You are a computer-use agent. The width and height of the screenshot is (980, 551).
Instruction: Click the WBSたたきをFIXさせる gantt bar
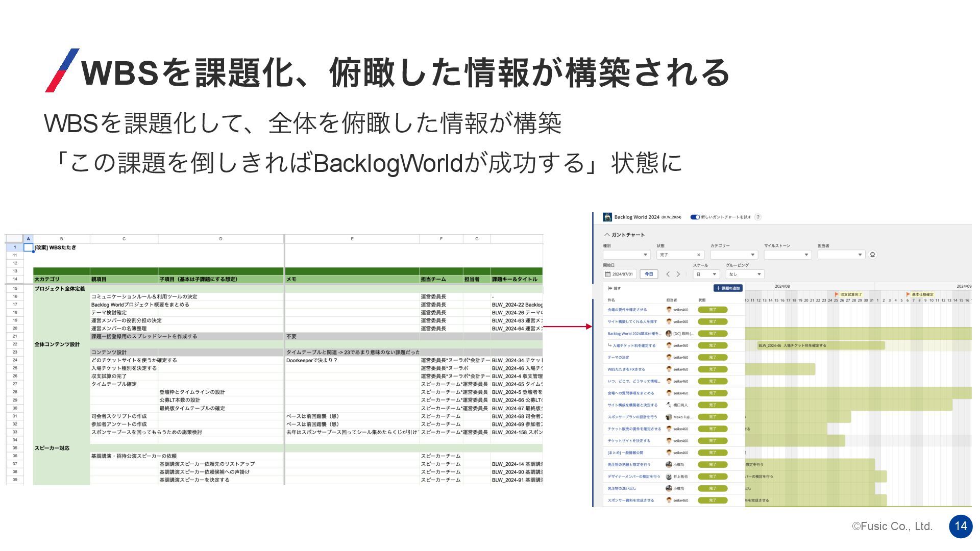coord(780,369)
